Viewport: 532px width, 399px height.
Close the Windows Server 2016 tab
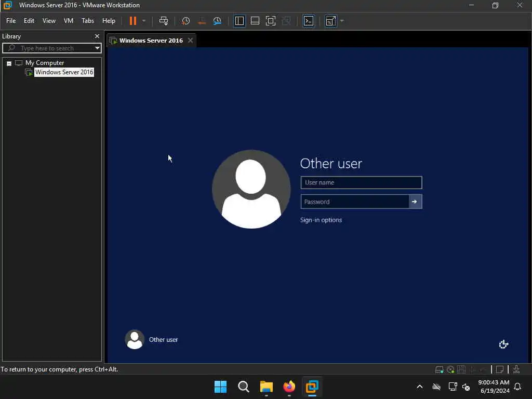click(x=190, y=41)
